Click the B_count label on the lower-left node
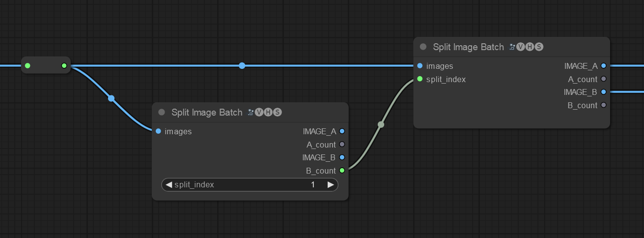The width and height of the screenshot is (644, 238). coord(321,171)
